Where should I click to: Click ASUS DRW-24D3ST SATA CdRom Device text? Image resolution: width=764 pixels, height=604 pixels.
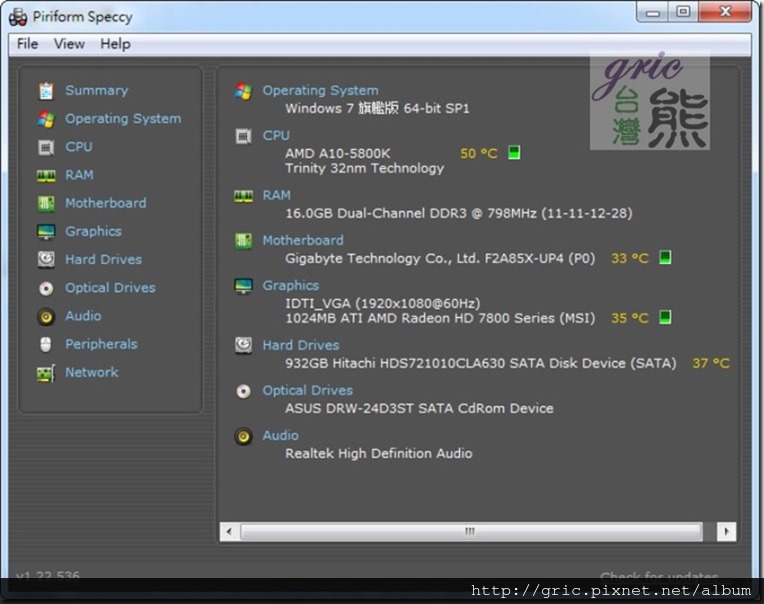419,408
